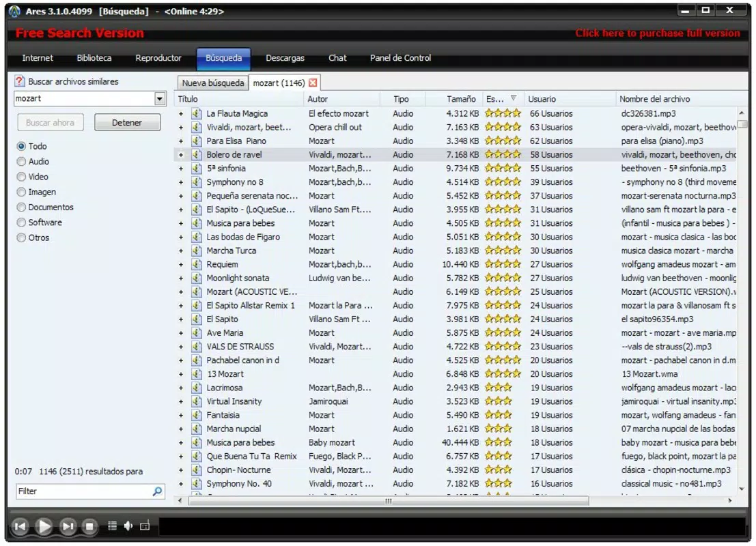756x546 pixels.
Task: Click the audio file icon for 13 Mozart
Action: coord(196,374)
